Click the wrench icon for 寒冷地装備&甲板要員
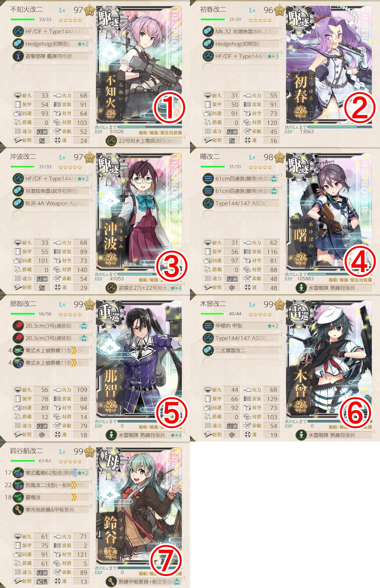Image resolution: width=380 pixels, height=588 pixels. tap(18, 510)
